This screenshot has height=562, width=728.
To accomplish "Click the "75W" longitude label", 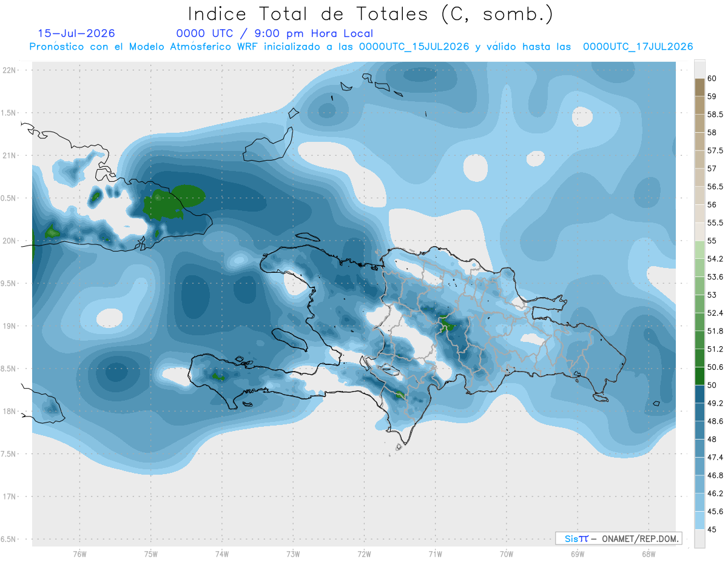I will click(x=150, y=554).
